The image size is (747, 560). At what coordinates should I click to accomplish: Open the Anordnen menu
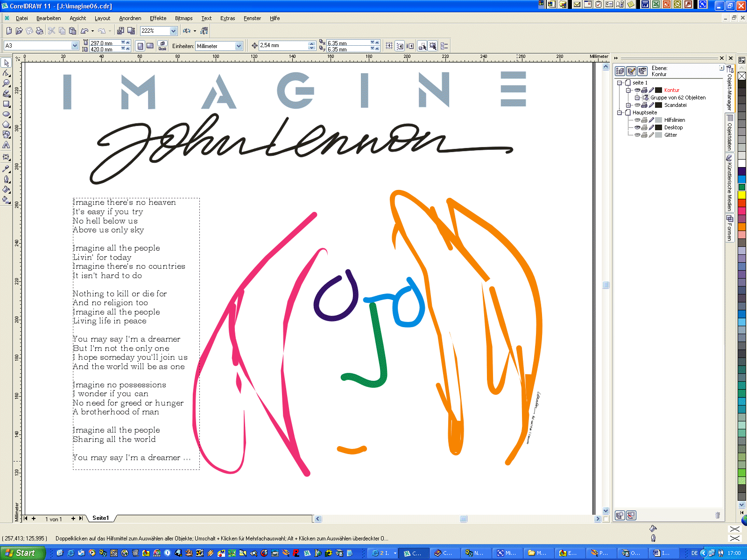point(130,18)
